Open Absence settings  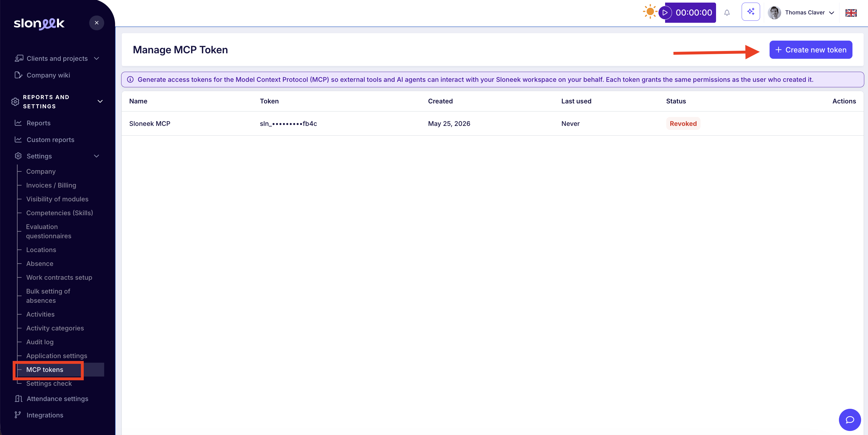coord(40,263)
